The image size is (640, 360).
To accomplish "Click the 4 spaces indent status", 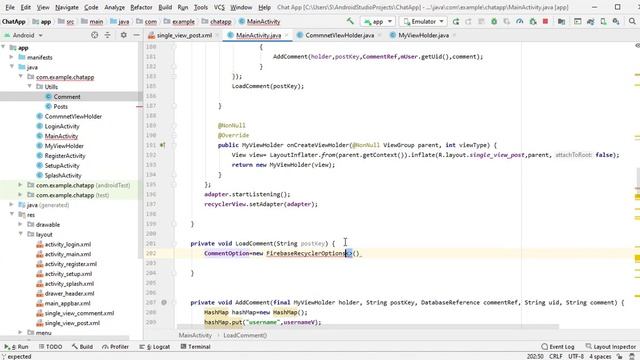I will coord(600,356).
